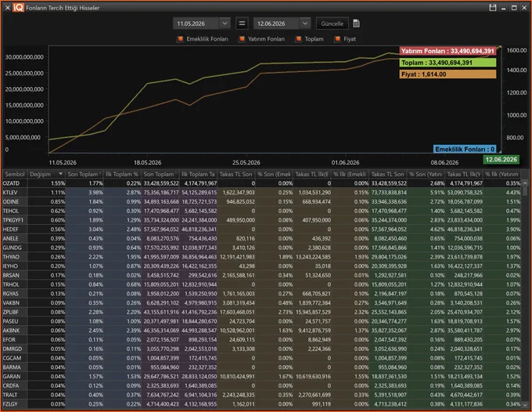This screenshot has width=532, height=412.
Task: Select the TPKGYF1 row symbol
Action: 13,220
